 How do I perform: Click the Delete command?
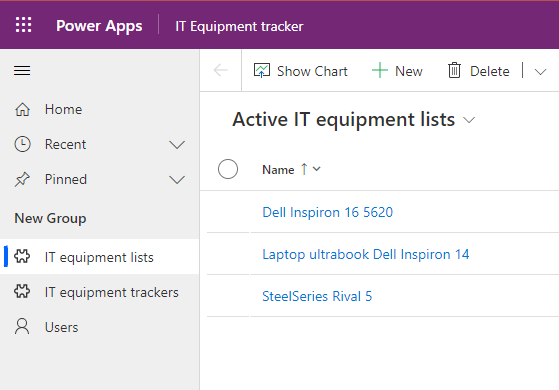tap(479, 71)
